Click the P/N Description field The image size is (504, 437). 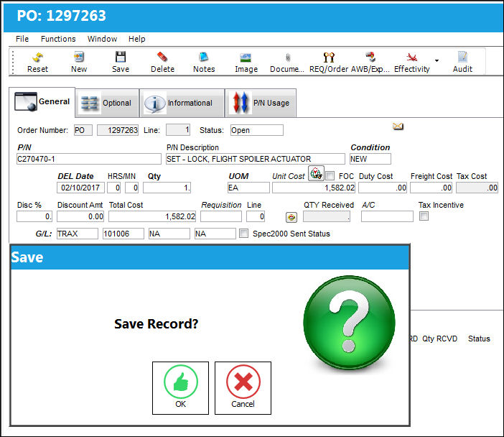click(255, 159)
